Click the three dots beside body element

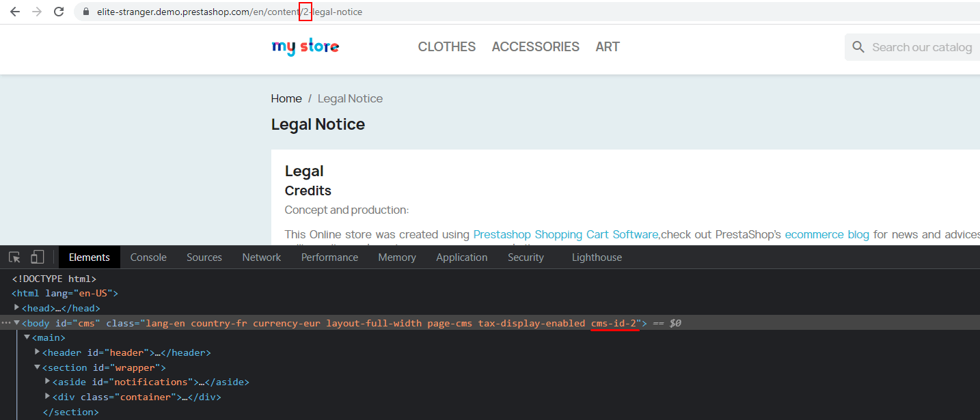tap(6, 323)
